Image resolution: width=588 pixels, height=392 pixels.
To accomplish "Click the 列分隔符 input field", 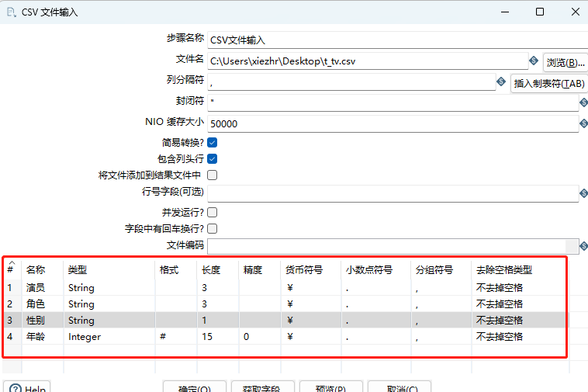I will point(351,82).
